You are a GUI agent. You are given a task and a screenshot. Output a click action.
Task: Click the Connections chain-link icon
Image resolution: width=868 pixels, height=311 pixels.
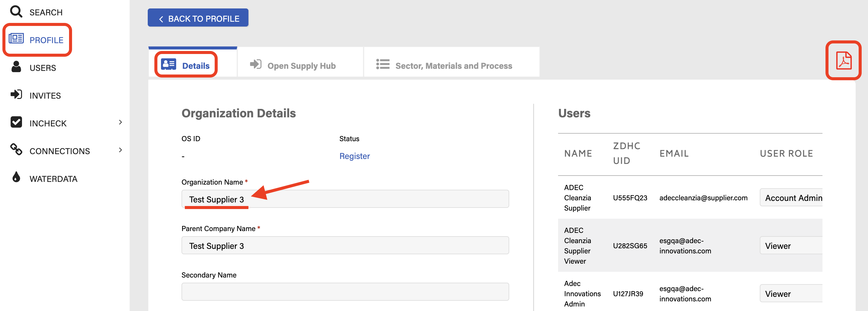16,149
